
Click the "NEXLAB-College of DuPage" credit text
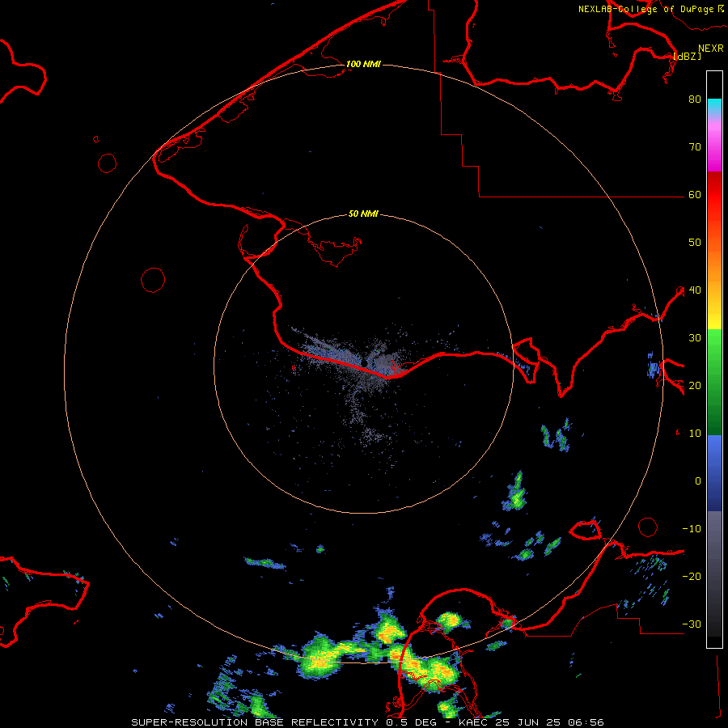[x=645, y=9]
